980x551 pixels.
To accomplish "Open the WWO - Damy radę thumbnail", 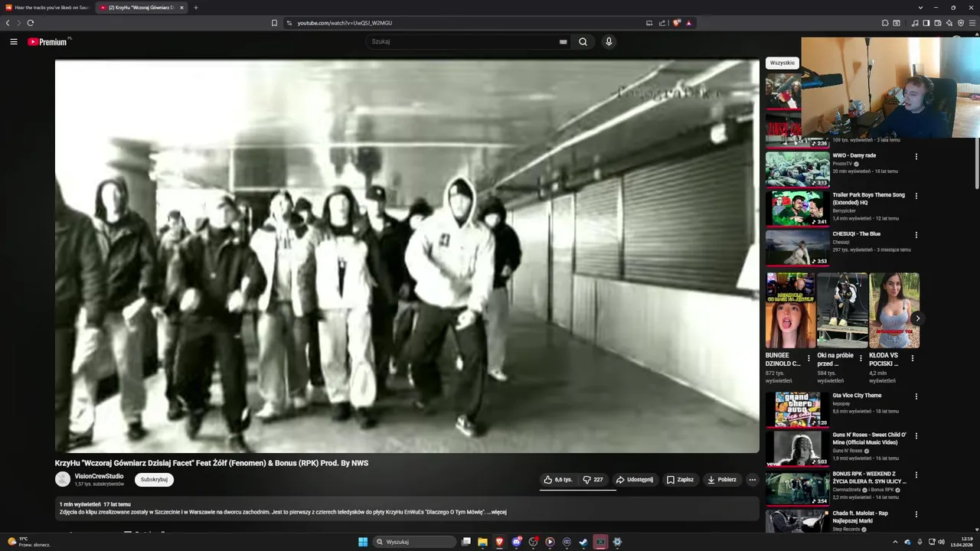I will 797,169.
